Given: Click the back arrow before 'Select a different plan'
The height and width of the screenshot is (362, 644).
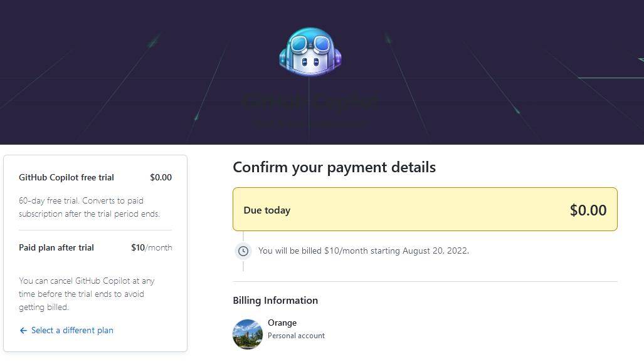Looking at the screenshot, I should coord(23,330).
